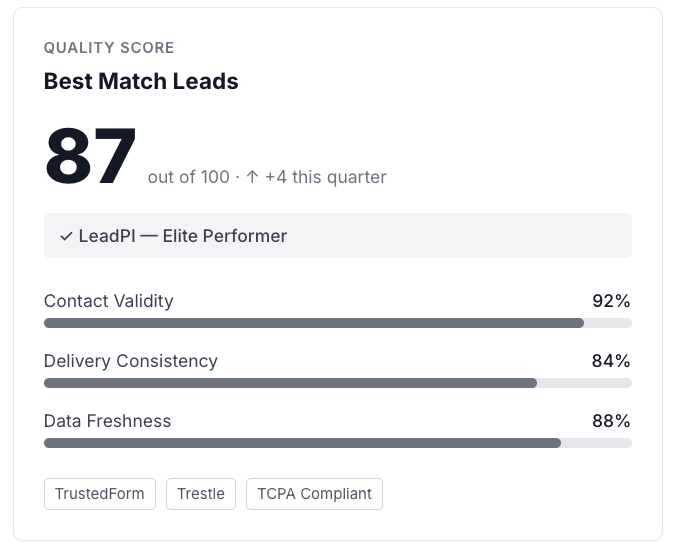
Task: Click the Delivery Consistency progress bar
Action: [338, 383]
